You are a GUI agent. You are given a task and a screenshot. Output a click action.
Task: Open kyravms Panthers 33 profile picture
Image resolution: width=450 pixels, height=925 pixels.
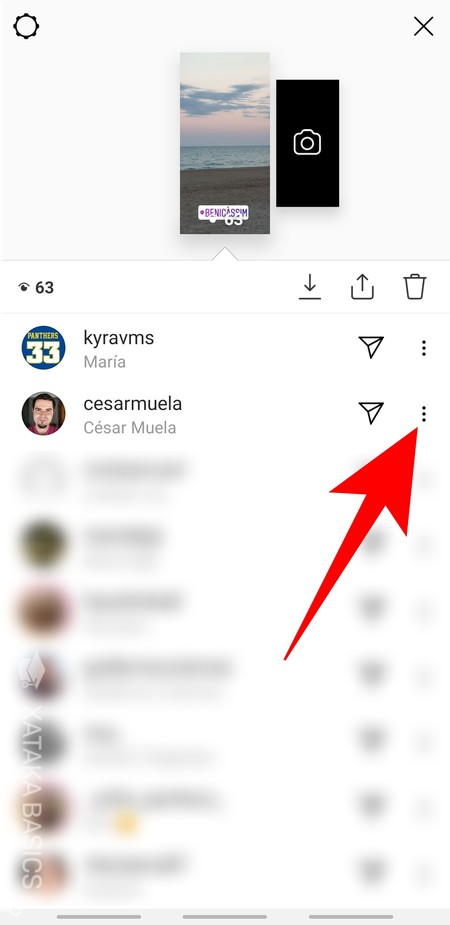coord(43,348)
